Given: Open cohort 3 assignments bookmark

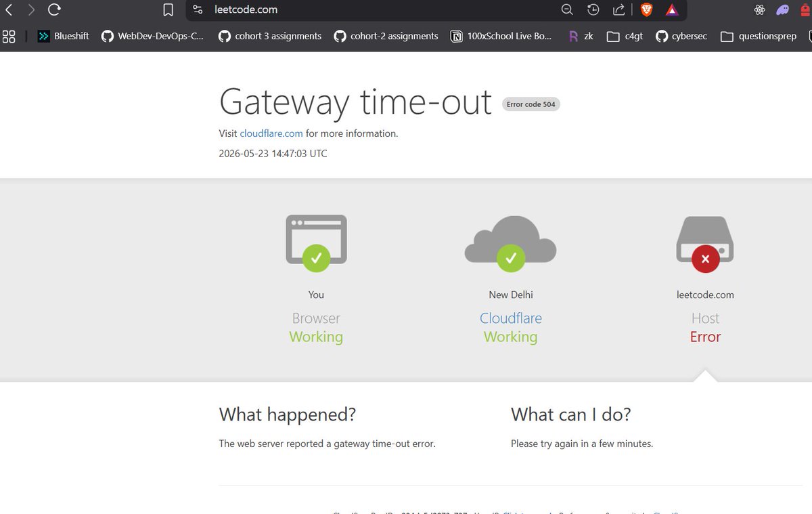Looking at the screenshot, I should tap(269, 36).
